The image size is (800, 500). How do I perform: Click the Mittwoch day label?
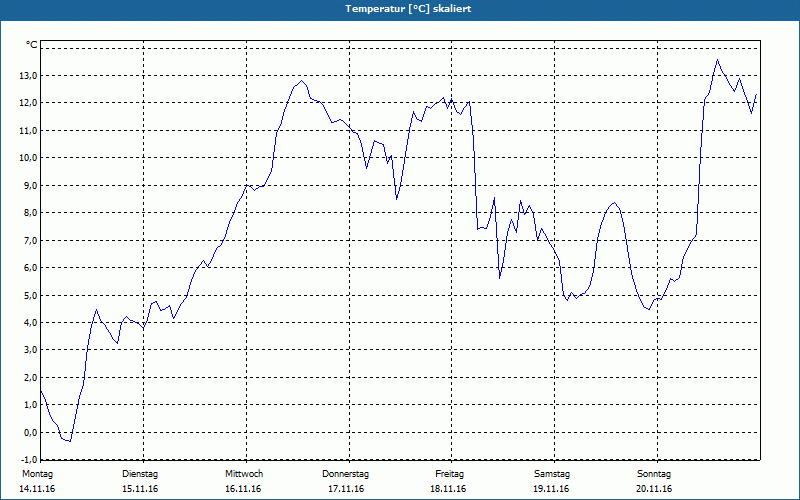click(244, 474)
